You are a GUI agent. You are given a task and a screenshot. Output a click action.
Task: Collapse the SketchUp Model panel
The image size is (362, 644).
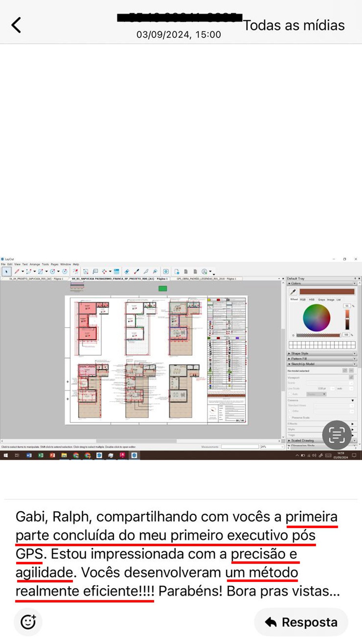click(x=289, y=364)
